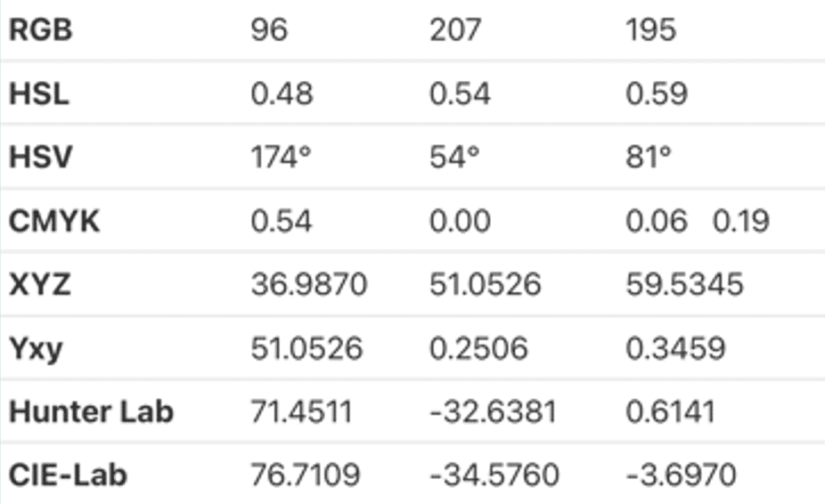This screenshot has height=504, width=825.
Task: Select the RGB green value 207
Action: 455,29
